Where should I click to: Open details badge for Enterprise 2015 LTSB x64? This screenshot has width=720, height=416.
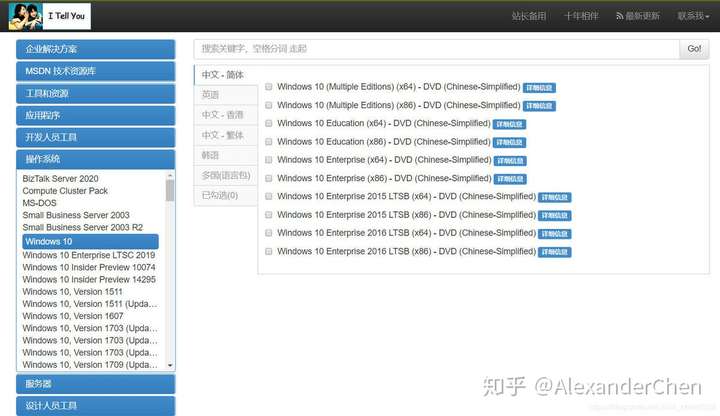pos(555,197)
